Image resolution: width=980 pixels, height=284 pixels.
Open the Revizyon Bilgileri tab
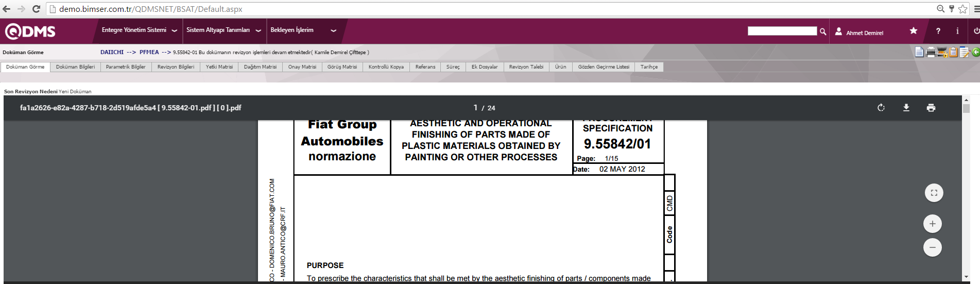176,67
